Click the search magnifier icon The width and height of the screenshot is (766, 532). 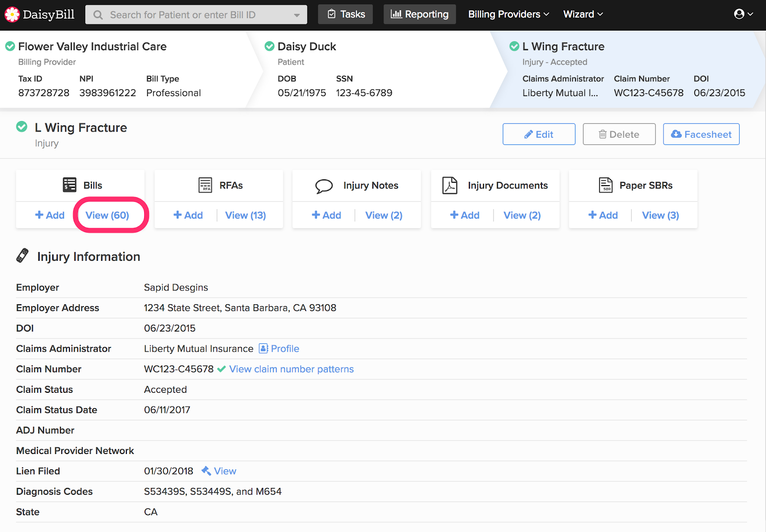click(98, 15)
